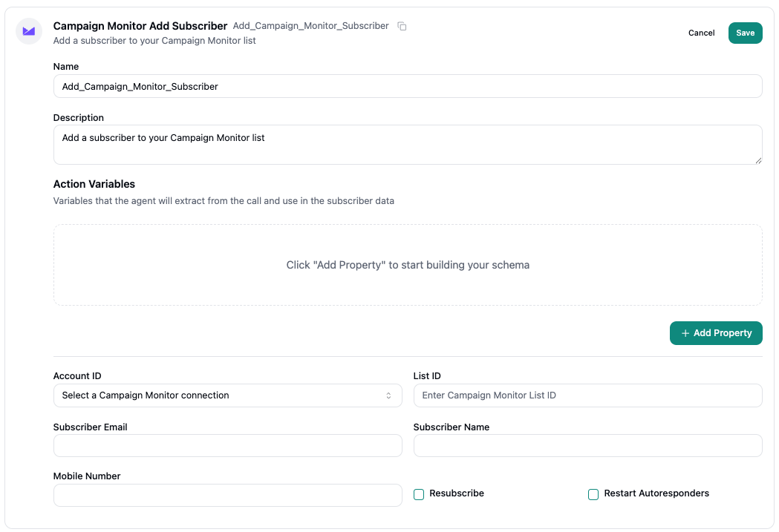Click the 'Campaign Monitor Add Subscriber' heading
Screen dimensions: 779x532
click(140, 26)
